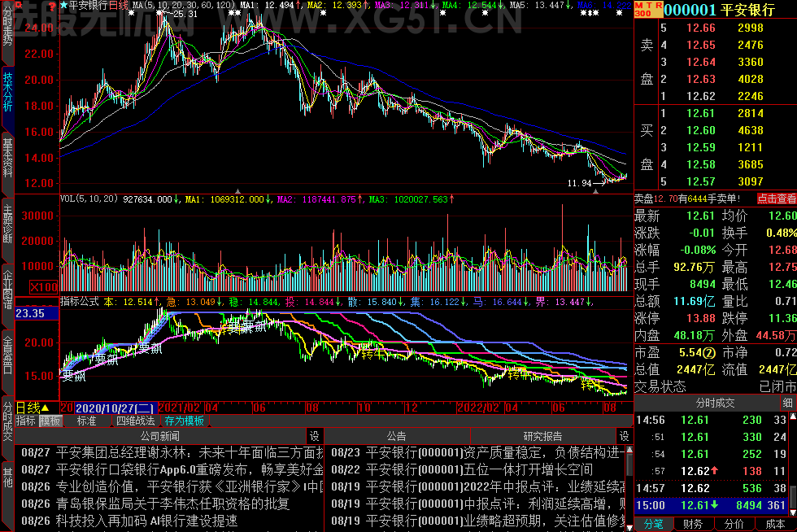
Task: Click 存为模板 to save template
Action: 184,421
